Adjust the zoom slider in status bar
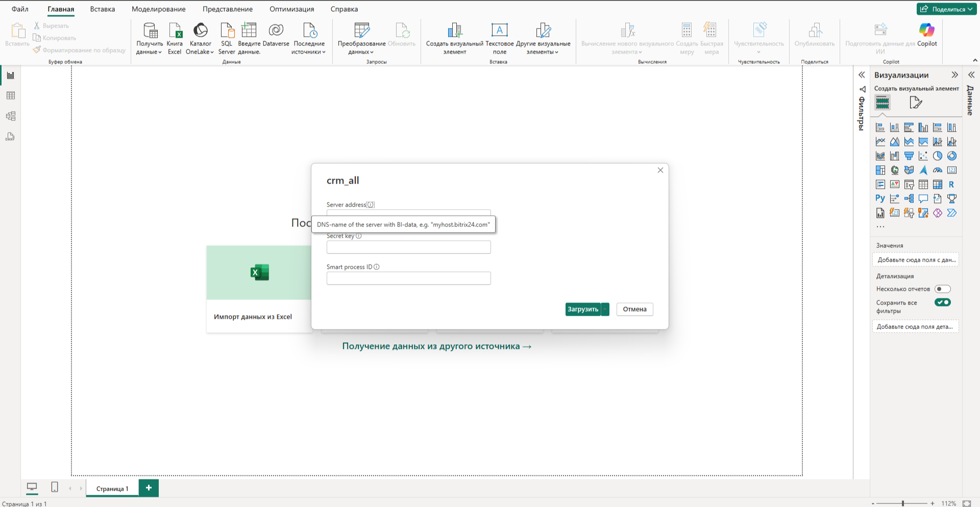Viewport: 980px width, 507px height. 902,503
